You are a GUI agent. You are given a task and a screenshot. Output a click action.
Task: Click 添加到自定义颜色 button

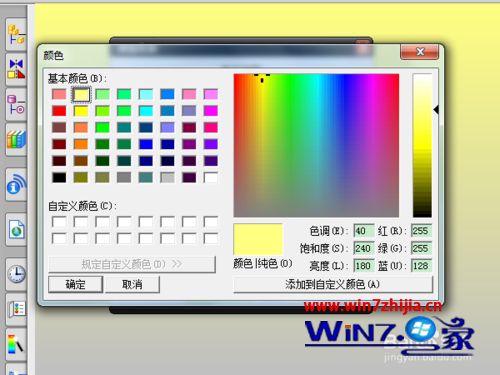click(333, 284)
